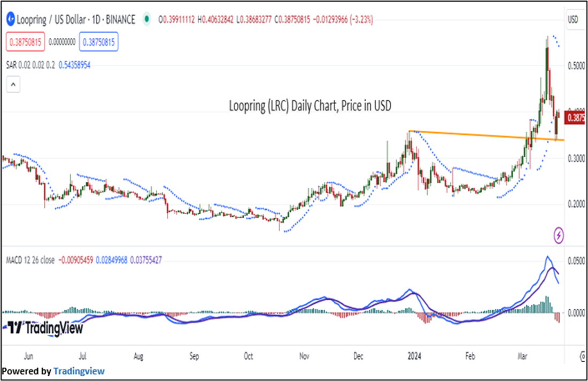
Task: Click the signal value 0.03755427
Action: (x=146, y=260)
